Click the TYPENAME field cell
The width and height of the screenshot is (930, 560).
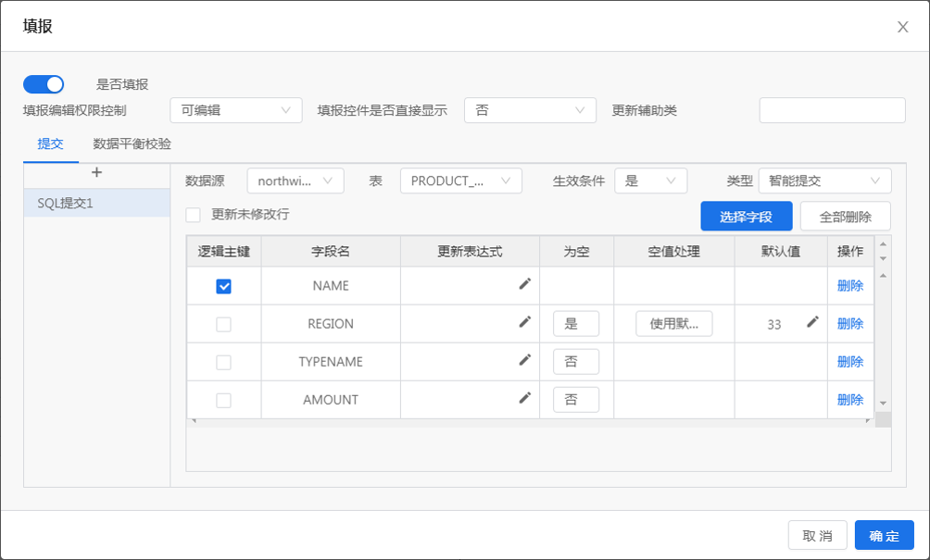point(331,362)
